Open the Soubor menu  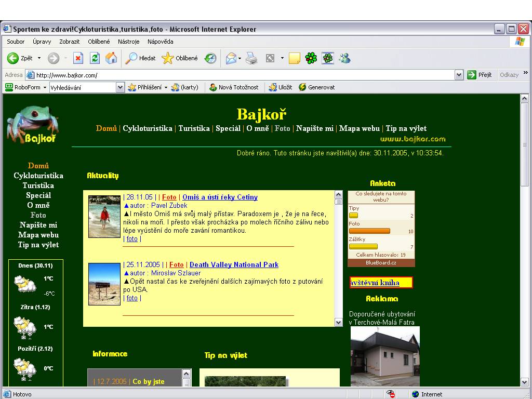tap(16, 42)
